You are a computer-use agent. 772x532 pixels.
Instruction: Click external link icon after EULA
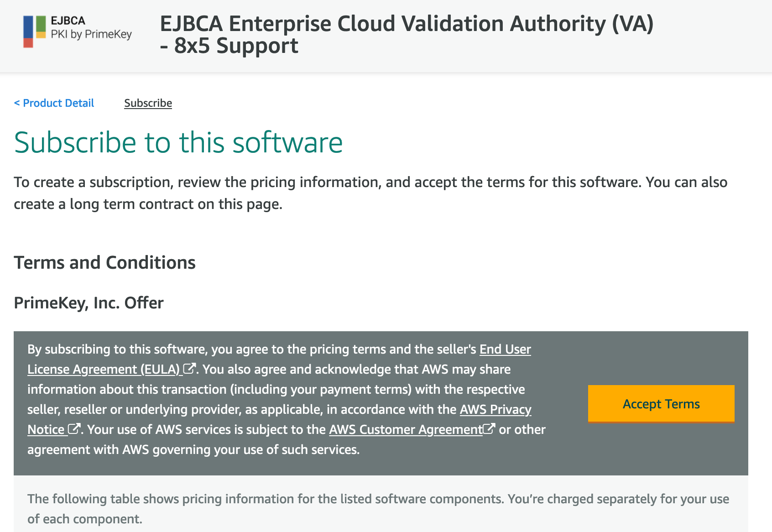[189, 369]
